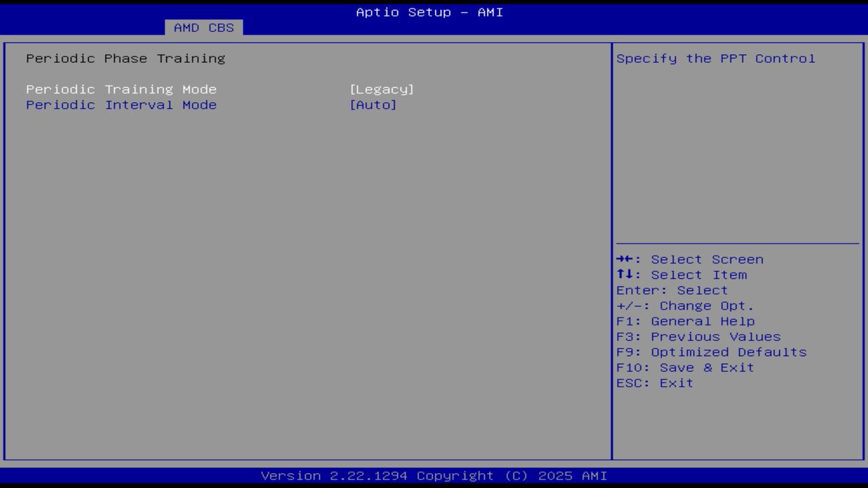Switch to the AMD CBS tab
868x488 pixels.
(x=203, y=27)
